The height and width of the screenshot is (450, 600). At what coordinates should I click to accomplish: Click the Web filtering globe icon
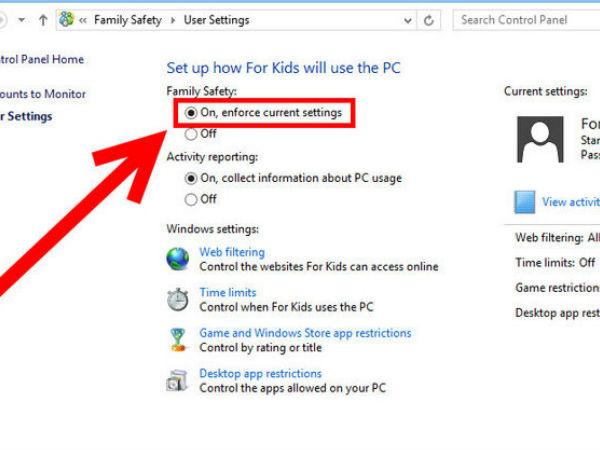(178, 260)
